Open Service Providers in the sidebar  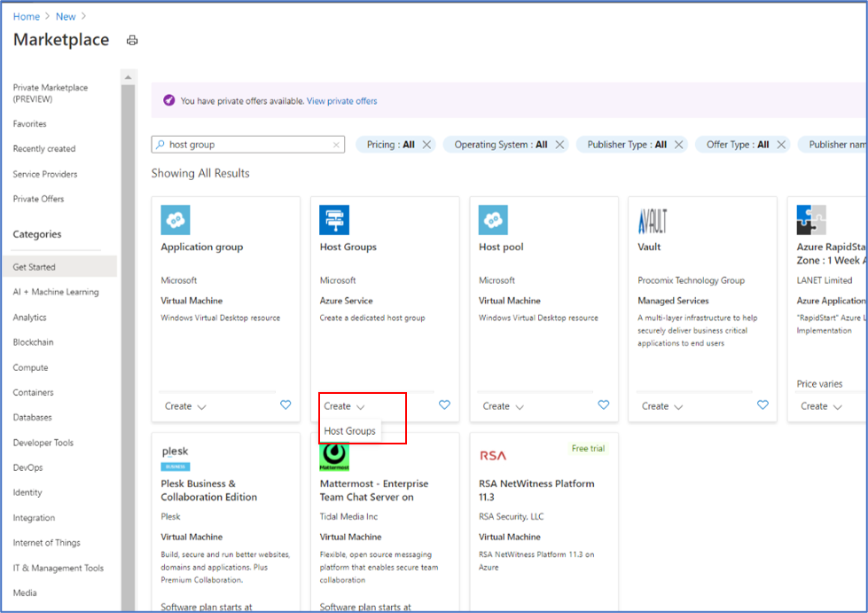click(45, 174)
